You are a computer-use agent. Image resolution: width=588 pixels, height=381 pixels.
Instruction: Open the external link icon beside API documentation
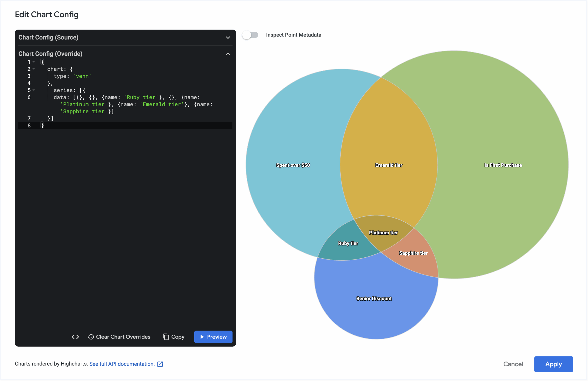point(160,364)
